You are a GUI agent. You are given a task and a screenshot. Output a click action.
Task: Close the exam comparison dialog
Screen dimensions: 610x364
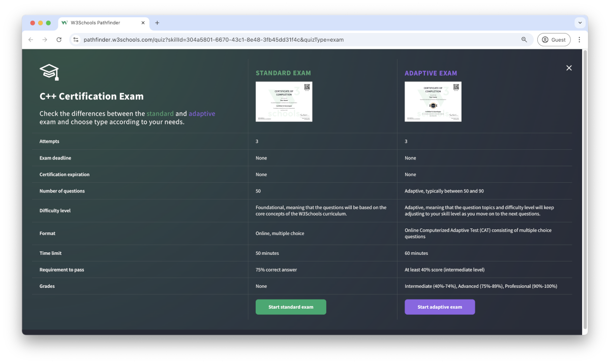click(x=569, y=68)
